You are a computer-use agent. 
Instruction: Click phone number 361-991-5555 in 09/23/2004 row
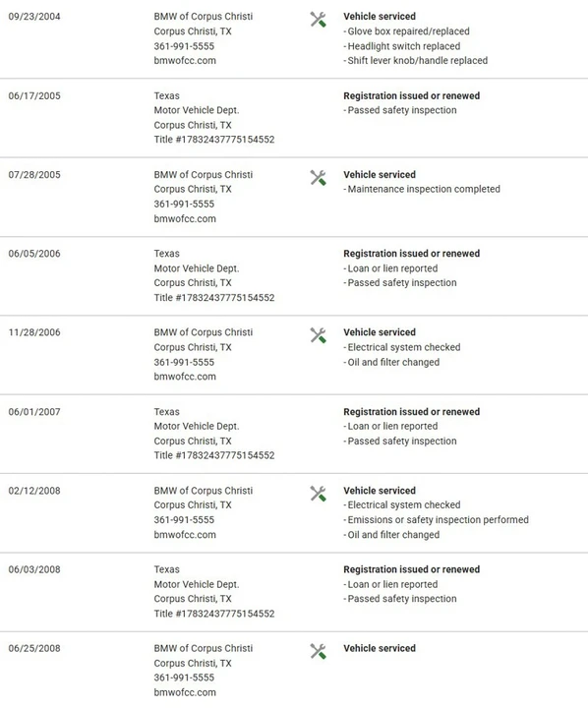(184, 46)
